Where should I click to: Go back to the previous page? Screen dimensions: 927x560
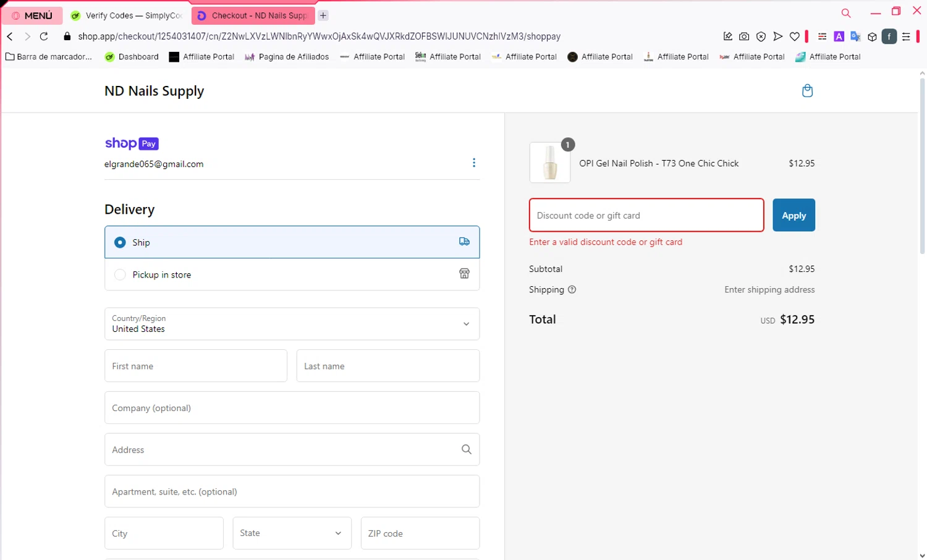(x=10, y=36)
